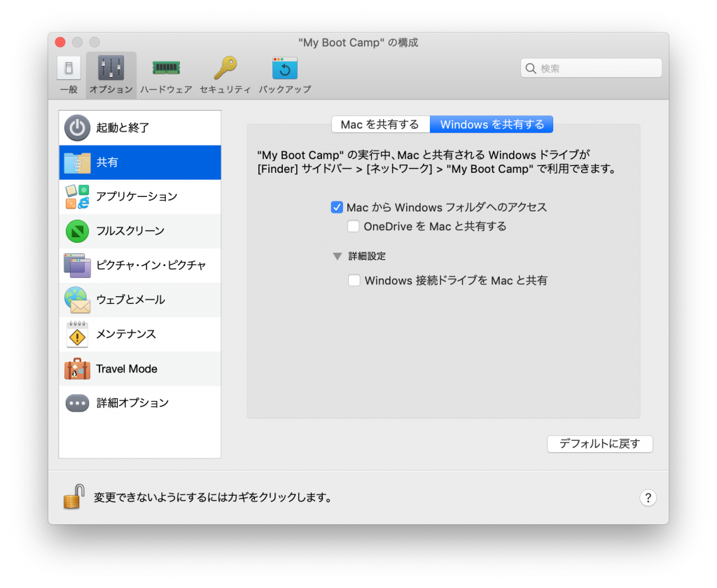Open メンテナンス settings in sidebar

(x=140, y=334)
